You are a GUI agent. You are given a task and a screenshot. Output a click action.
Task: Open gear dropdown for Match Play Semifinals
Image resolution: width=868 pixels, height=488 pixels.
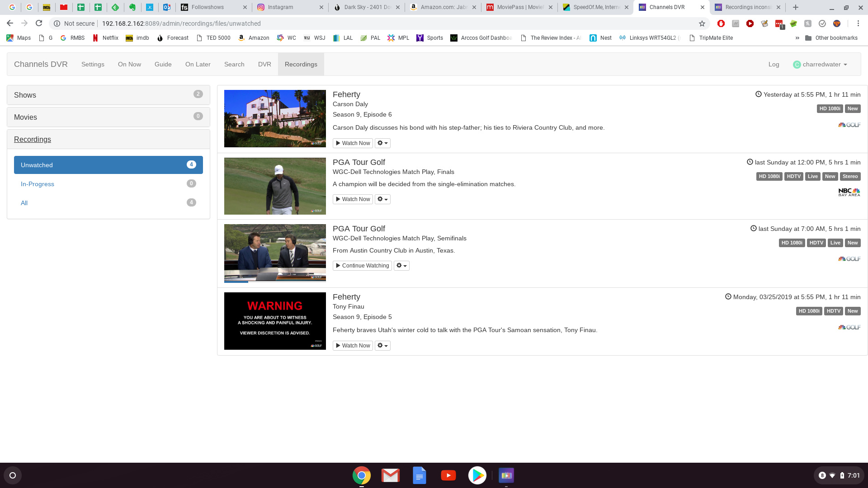coord(401,266)
